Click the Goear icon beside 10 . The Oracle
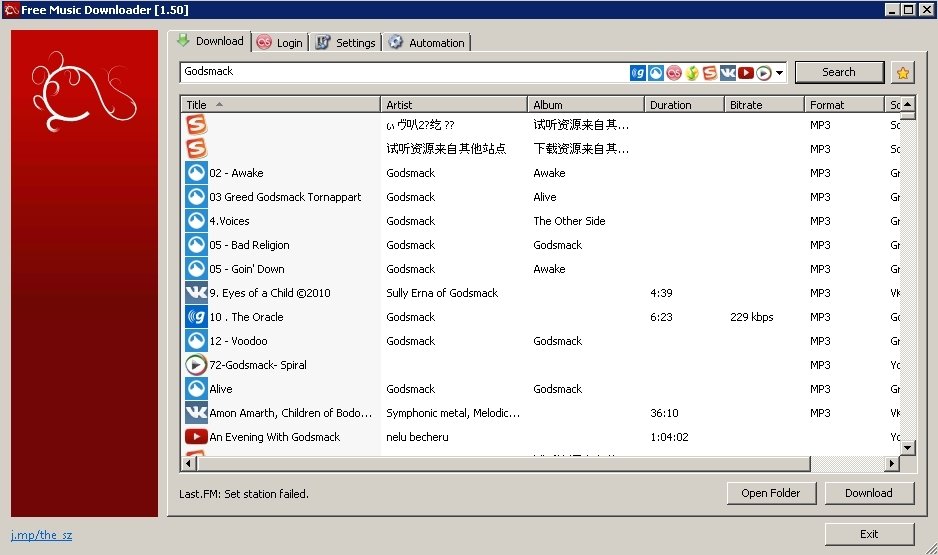 pyautogui.click(x=196, y=316)
